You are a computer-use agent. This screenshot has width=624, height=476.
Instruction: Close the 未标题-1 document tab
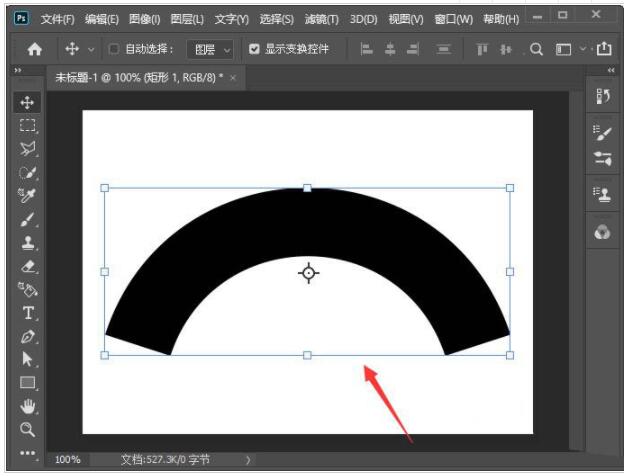point(233,78)
